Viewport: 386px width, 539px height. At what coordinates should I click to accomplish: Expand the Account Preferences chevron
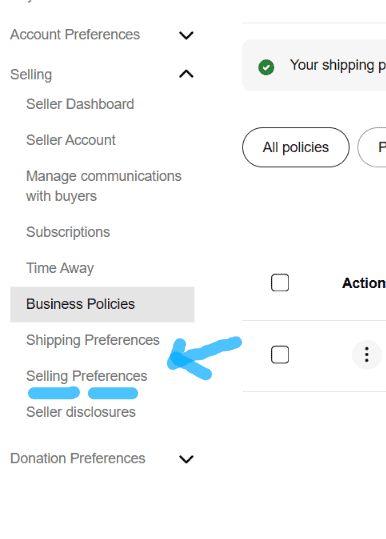click(186, 35)
